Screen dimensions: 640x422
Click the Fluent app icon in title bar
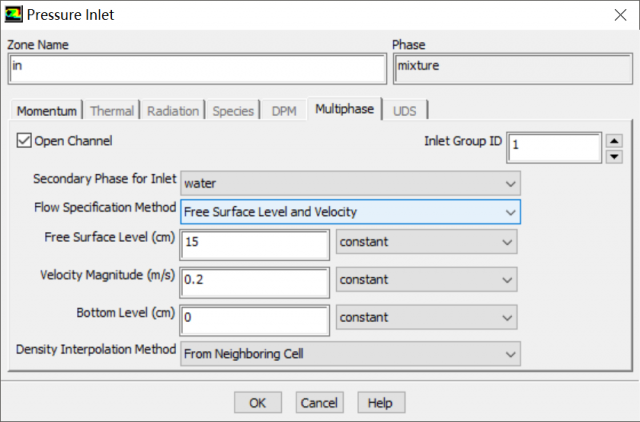pyautogui.click(x=12, y=14)
